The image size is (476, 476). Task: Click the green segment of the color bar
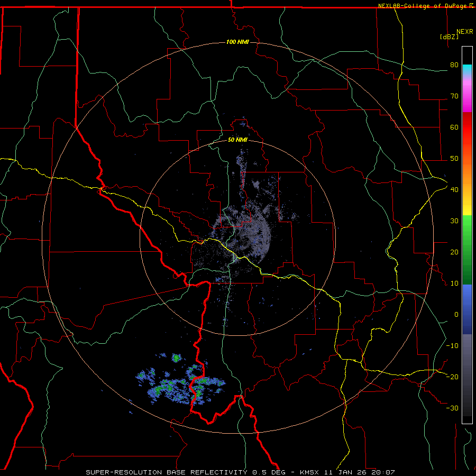467,250
